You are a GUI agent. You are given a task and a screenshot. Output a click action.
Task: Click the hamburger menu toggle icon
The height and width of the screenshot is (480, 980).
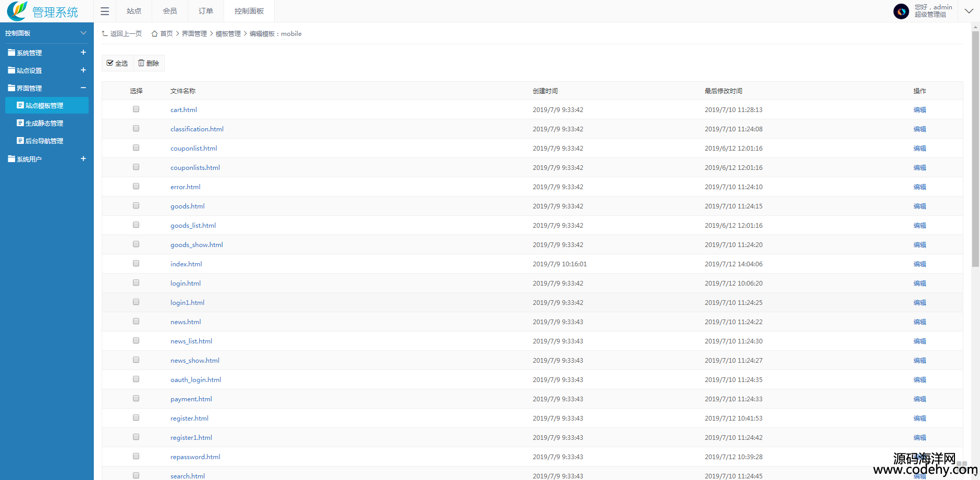pyautogui.click(x=105, y=11)
